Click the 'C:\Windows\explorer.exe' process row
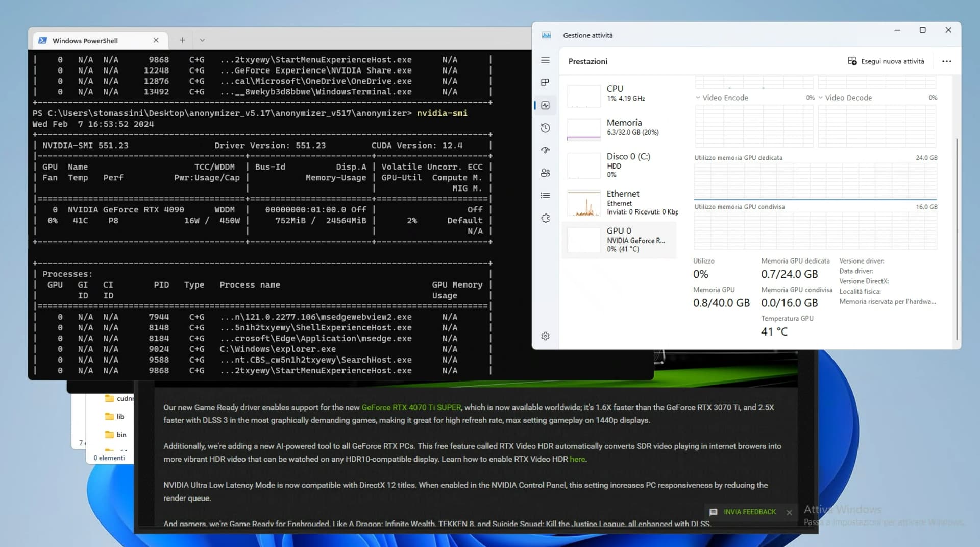This screenshot has height=547, width=980. [x=262, y=349]
